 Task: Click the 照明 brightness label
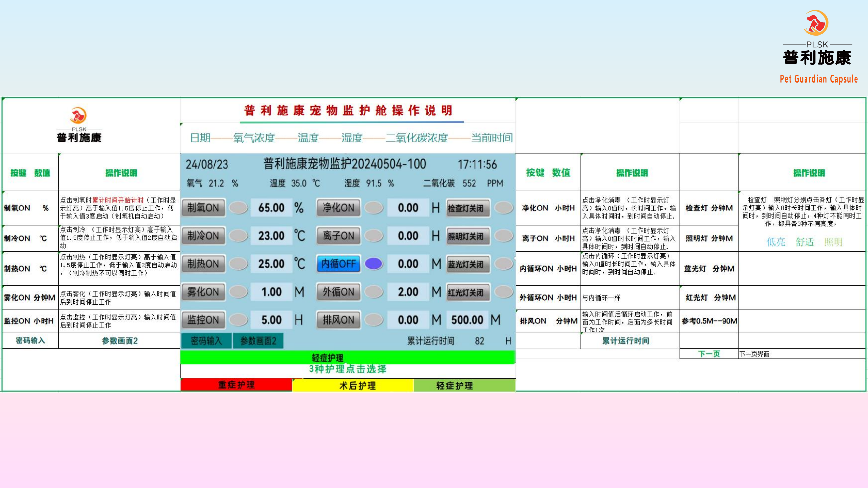point(833,242)
